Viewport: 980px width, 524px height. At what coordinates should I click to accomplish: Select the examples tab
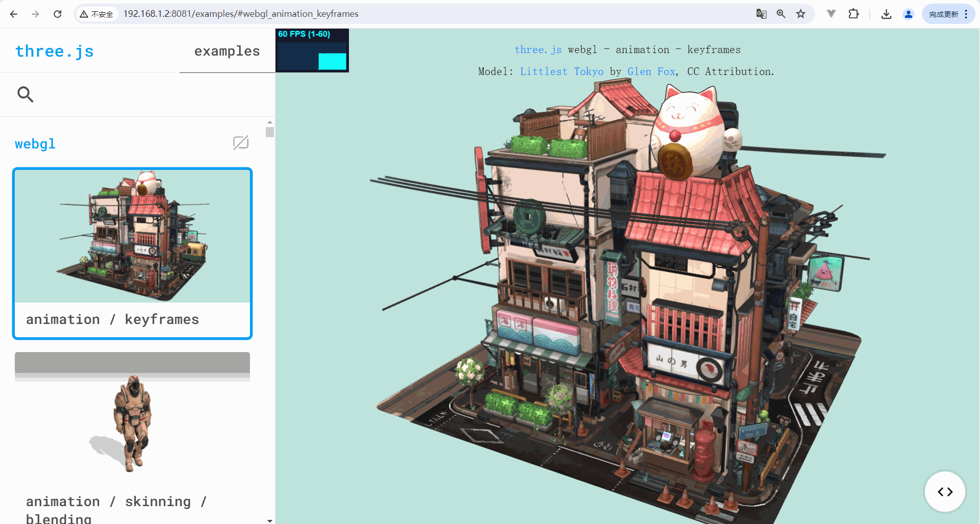tap(227, 51)
